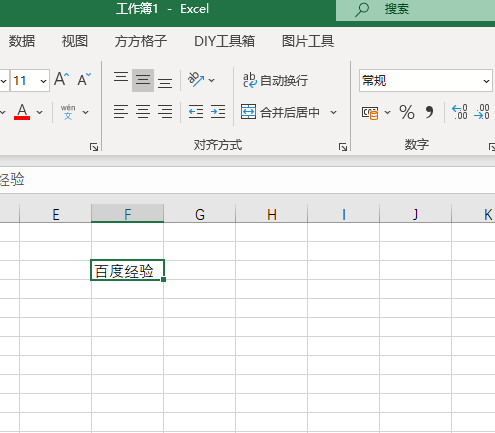Open the 数据 ribbon tab
This screenshot has width=495, height=433.
[22, 41]
